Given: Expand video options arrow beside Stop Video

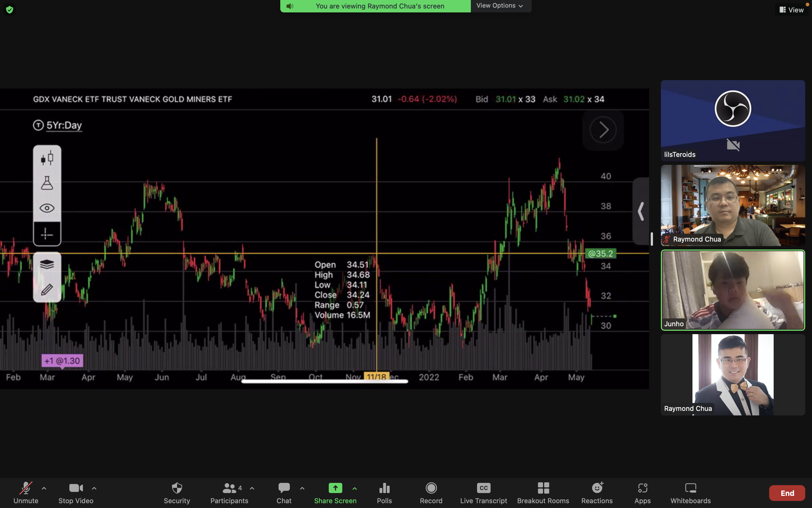Looking at the screenshot, I should (x=94, y=488).
